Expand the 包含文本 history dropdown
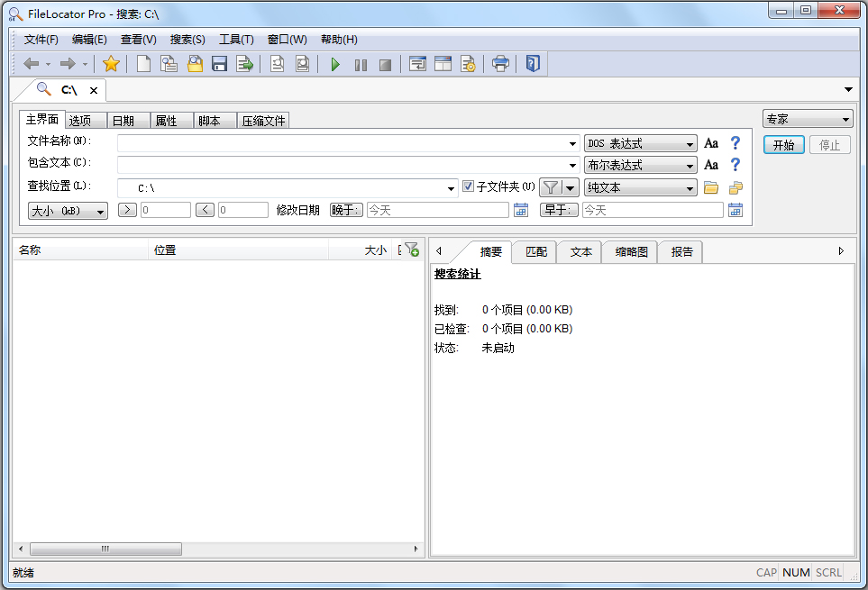Screen dimensions: 868x590 (572, 166)
